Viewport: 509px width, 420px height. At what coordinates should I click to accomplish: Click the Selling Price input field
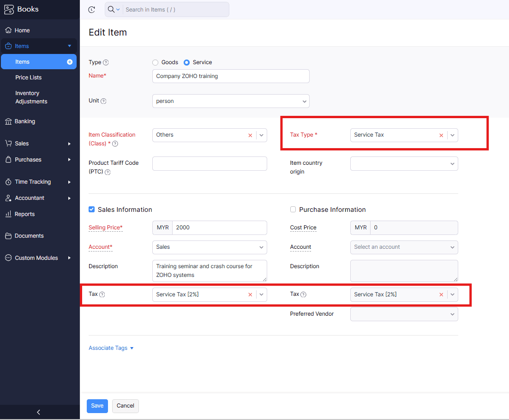click(x=220, y=228)
